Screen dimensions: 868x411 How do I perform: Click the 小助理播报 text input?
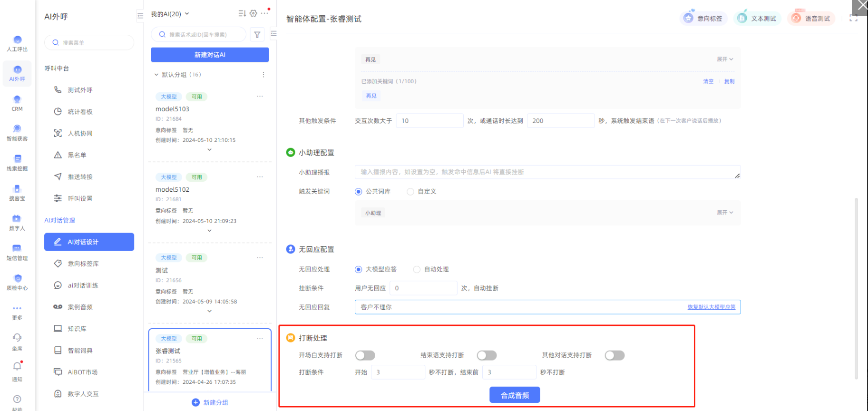pyautogui.click(x=547, y=172)
